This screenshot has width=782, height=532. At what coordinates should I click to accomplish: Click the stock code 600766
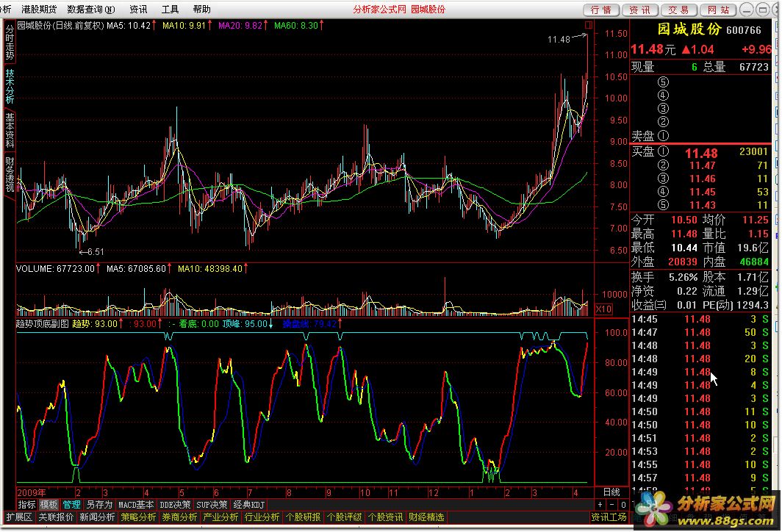(x=744, y=30)
